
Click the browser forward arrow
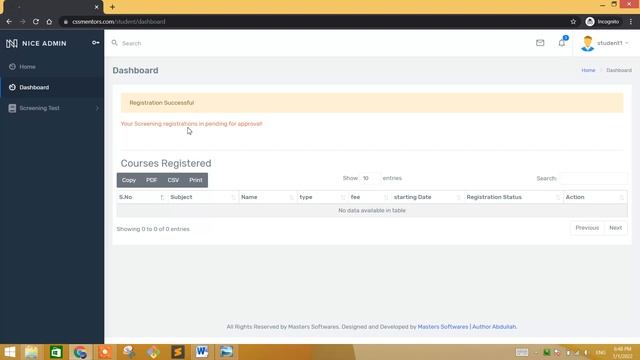[x=22, y=22]
